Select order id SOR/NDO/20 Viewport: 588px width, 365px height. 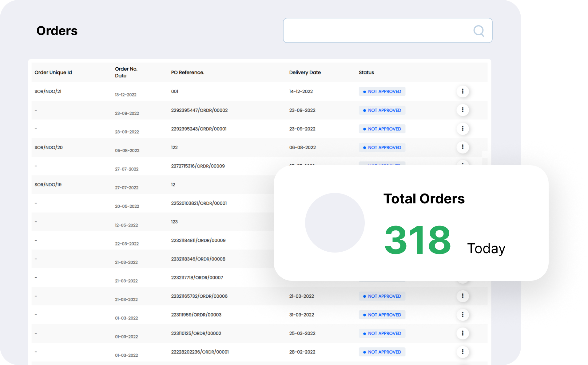(49, 147)
